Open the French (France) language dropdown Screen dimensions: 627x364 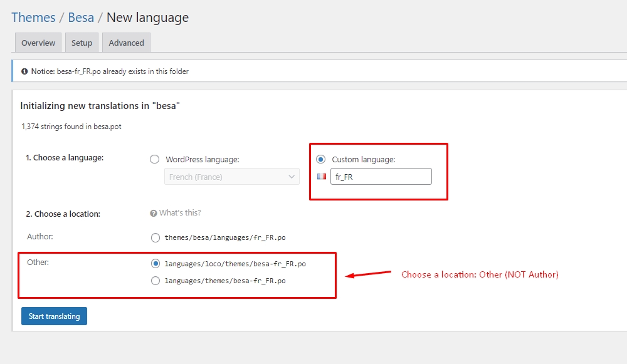tap(231, 177)
